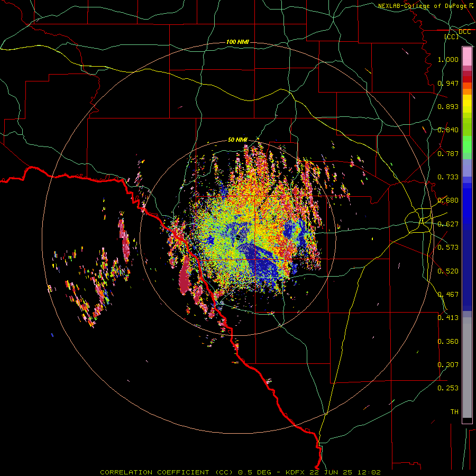Select the 1.000 value on the color scale
Viewport: 476px width, 476px height.
click(x=448, y=59)
